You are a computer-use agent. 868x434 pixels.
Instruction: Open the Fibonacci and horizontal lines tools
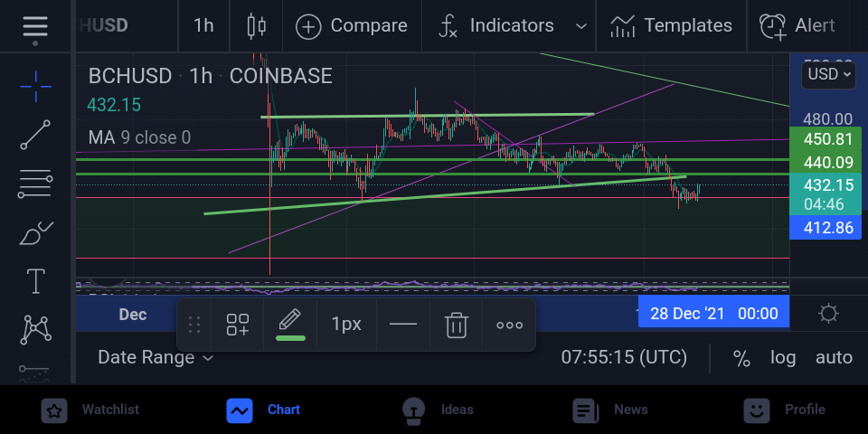pos(35,184)
